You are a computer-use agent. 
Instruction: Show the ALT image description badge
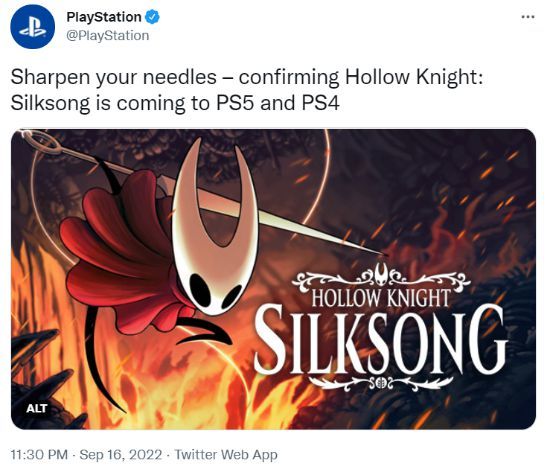[36, 408]
